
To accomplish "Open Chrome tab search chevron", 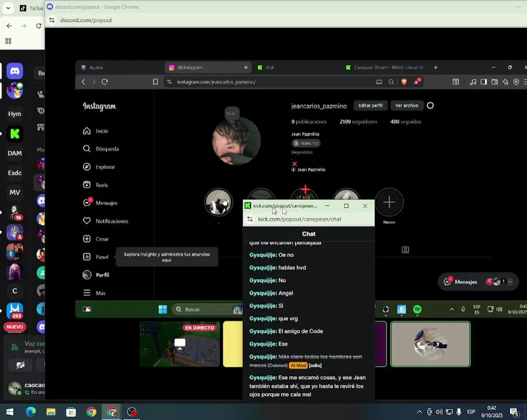I will pos(8,8).
